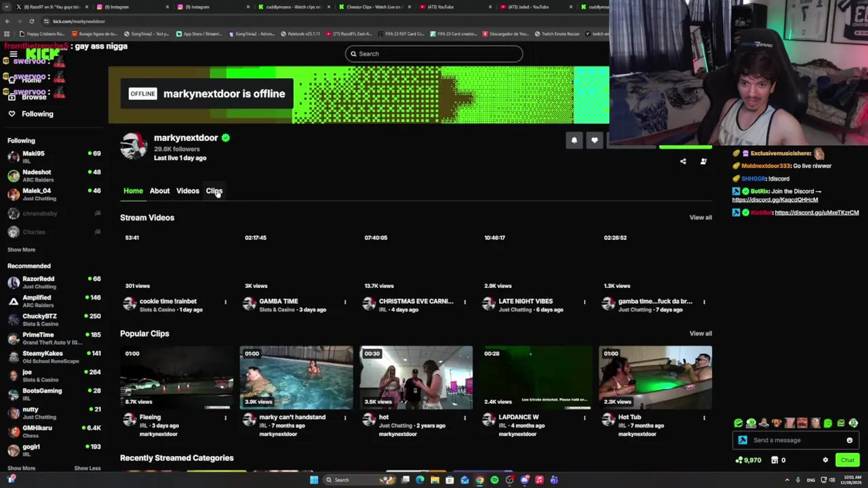Click Following in the left sidebar
Screen dimensions: 868x488
37,114
